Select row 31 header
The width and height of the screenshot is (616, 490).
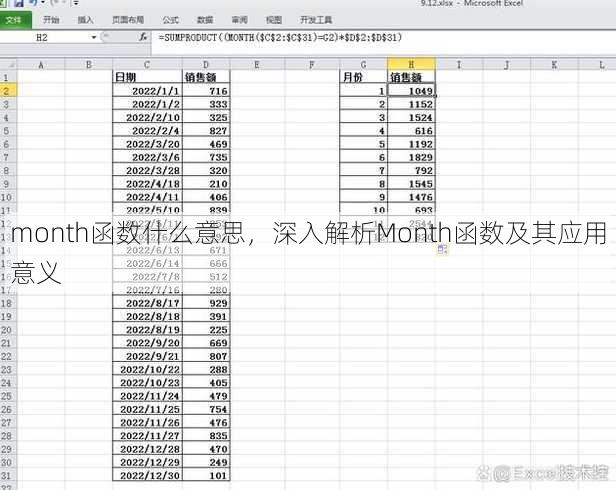8,475
